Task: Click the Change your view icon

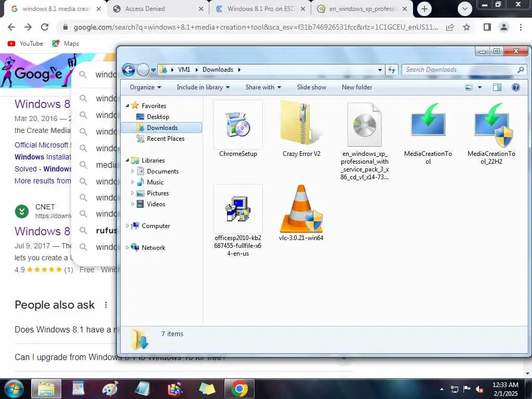Action: point(469,87)
